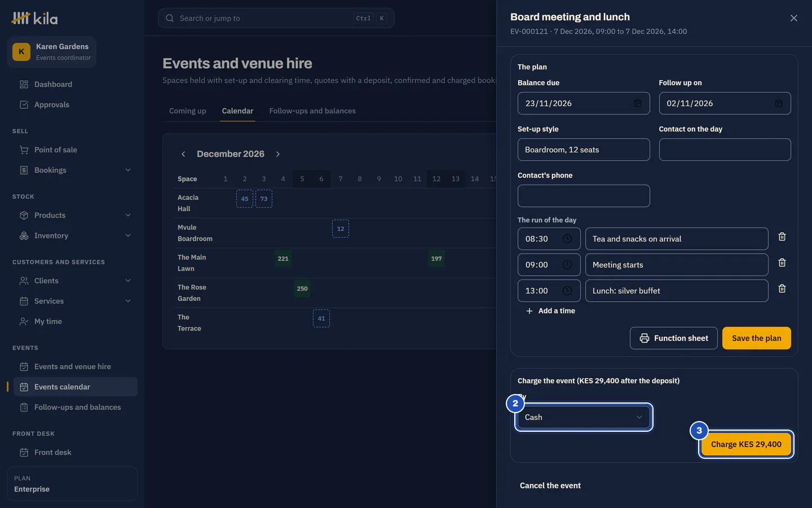Screen dimensions: 812x508
Task: Focus the Search or jump to field
Action: point(276,18)
